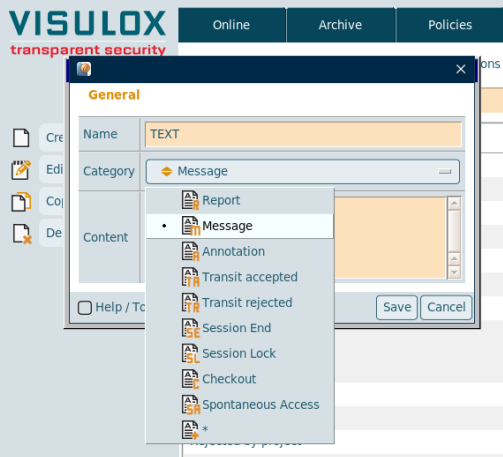Toggle the Help / Tooltips checkbox
The height and width of the screenshot is (457, 503).
point(85,307)
